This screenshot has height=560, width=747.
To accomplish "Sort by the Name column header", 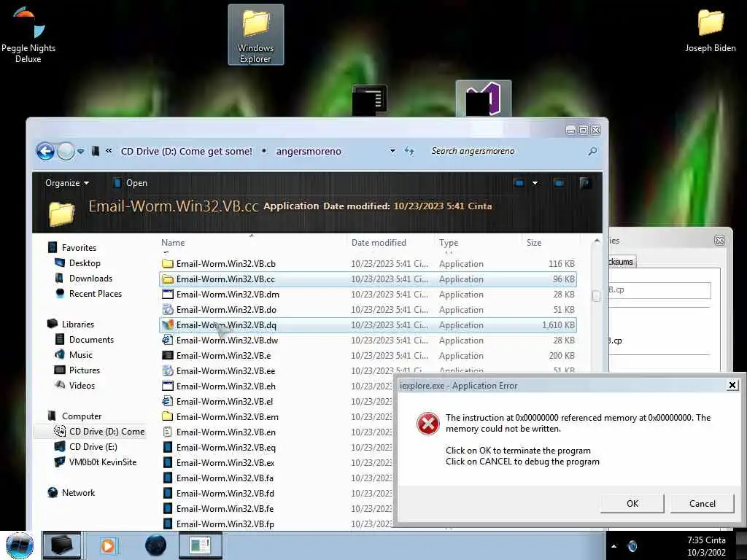I will (x=173, y=242).
